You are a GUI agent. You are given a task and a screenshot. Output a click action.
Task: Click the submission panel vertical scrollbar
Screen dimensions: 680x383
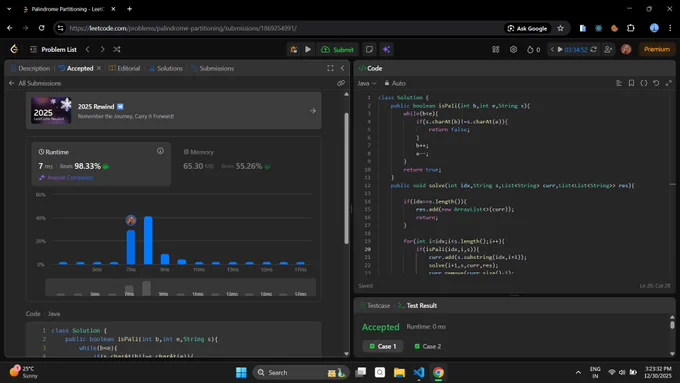pyautogui.click(x=347, y=178)
